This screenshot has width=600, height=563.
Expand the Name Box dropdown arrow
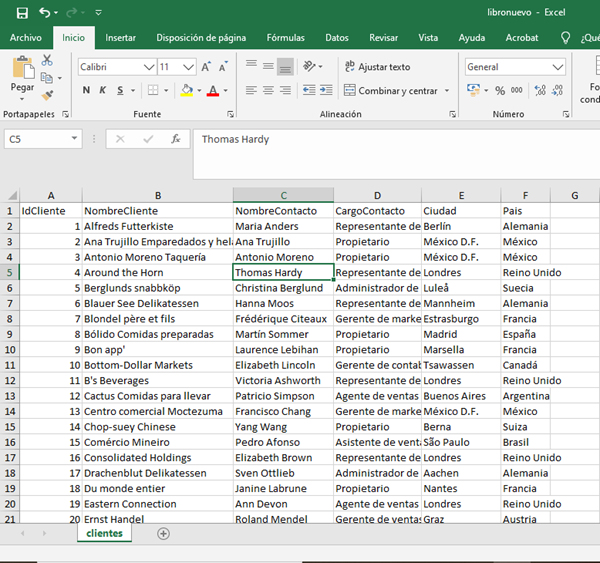74,140
